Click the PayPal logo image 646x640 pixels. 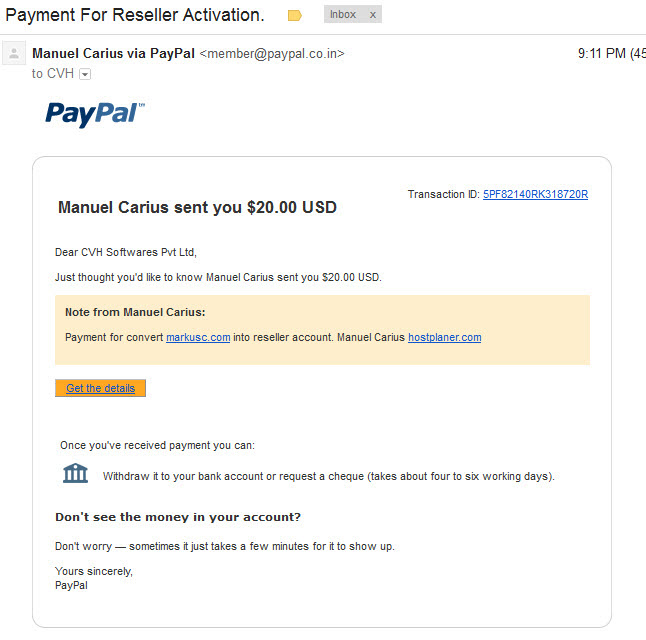pos(95,114)
